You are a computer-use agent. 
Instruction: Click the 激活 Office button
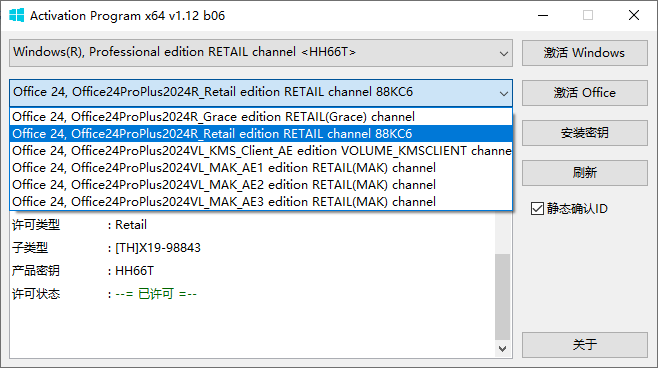pyautogui.click(x=585, y=93)
